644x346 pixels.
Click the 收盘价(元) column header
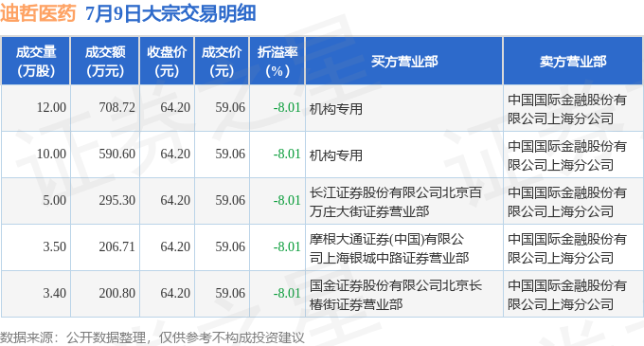167,62
